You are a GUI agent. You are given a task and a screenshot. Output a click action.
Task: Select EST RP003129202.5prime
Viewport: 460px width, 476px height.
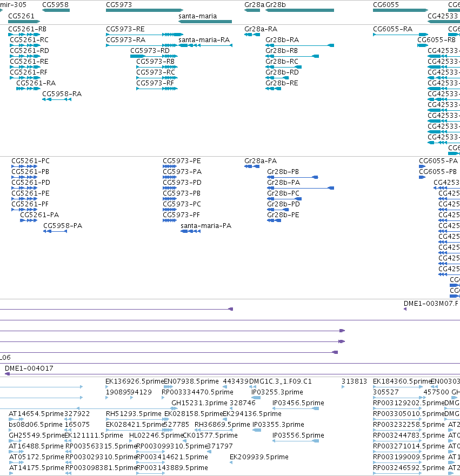click(x=398, y=408)
